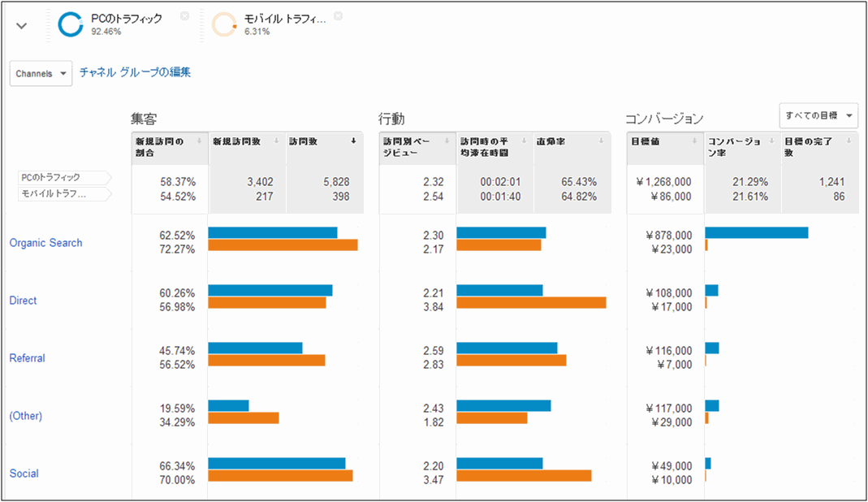Viewport: 868px width, 502px height.
Task: Expand the segments panel chevron
Action: point(22,26)
